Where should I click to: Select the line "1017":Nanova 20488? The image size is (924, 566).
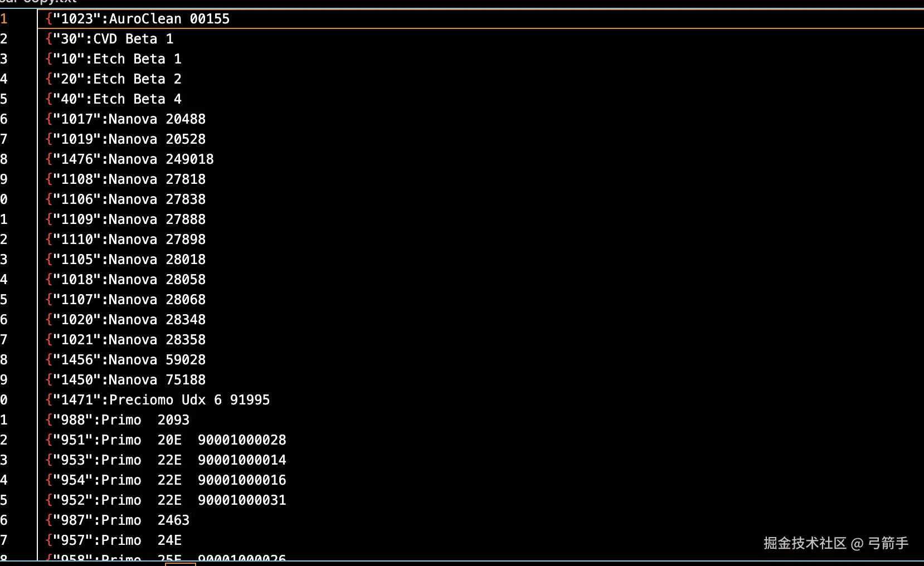pos(126,119)
